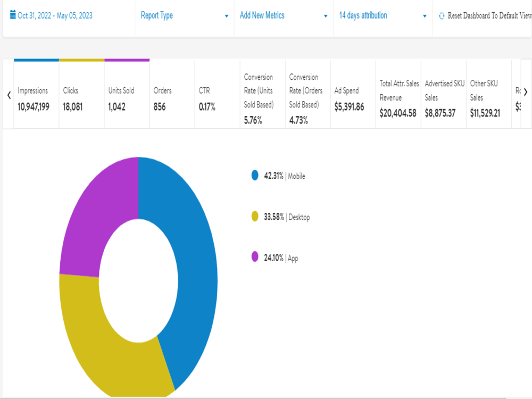Click the Impressions value 10,947,199
This screenshot has width=532, height=399.
point(34,107)
